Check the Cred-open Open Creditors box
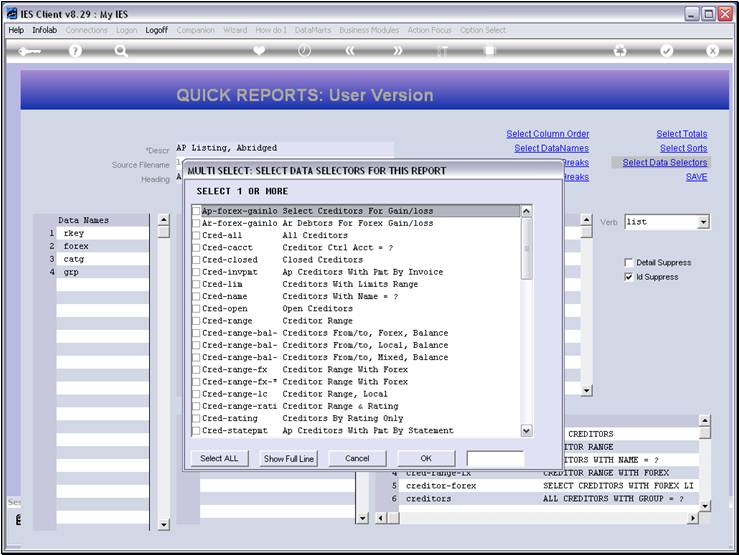739x555 pixels. click(196, 309)
